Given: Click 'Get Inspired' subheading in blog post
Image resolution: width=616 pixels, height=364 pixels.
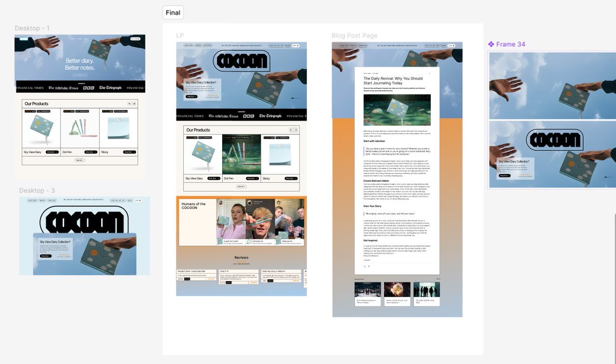Looking at the screenshot, I should (372, 240).
